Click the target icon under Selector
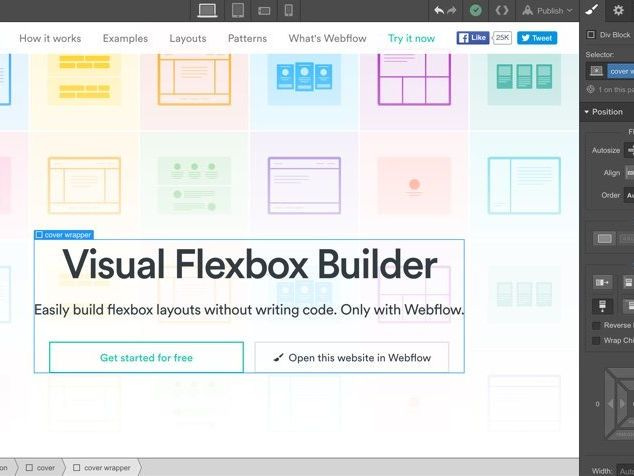This screenshot has height=476, width=634. tap(590, 89)
